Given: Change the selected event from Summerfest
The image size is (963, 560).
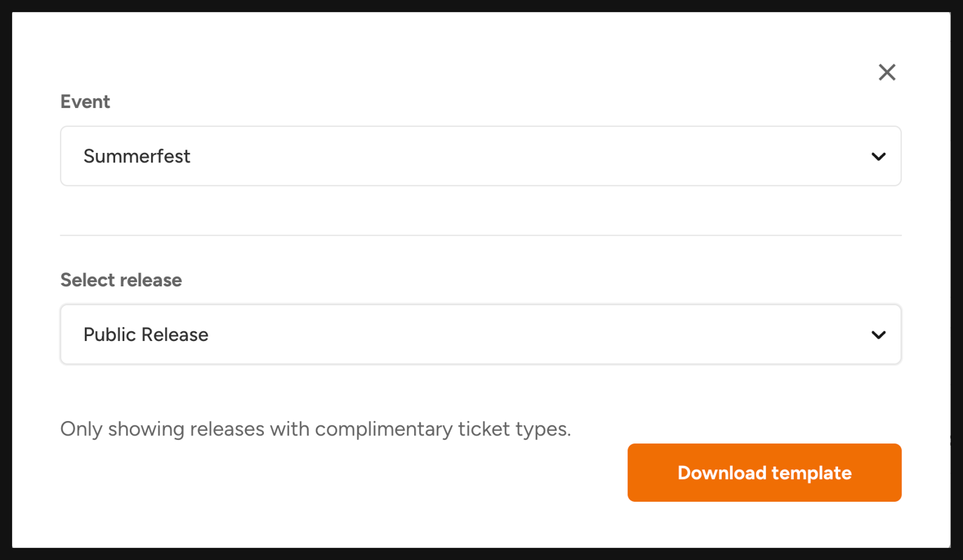Looking at the screenshot, I should (x=480, y=156).
